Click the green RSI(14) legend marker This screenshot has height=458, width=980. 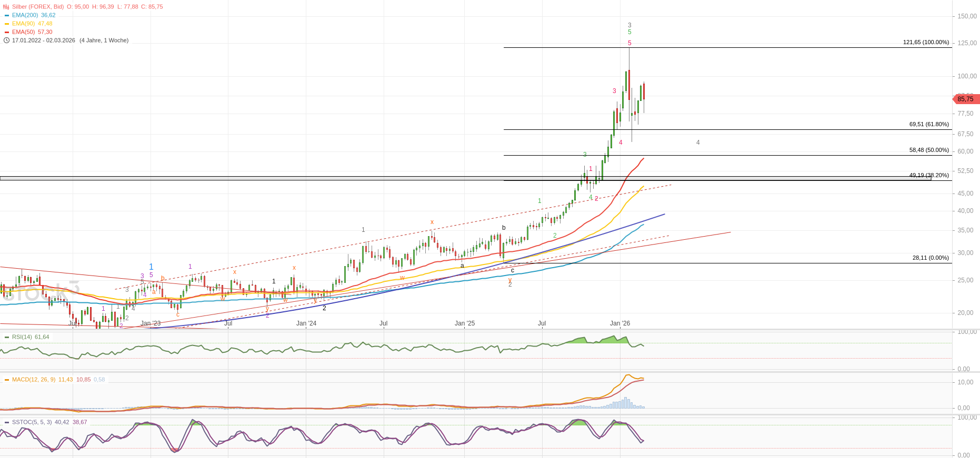[x=7, y=337]
